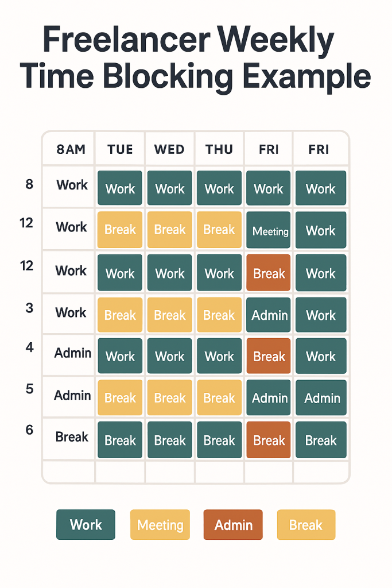Screen dimensions: 392x588
Task: Select the TUE column header
Action: click(x=120, y=149)
